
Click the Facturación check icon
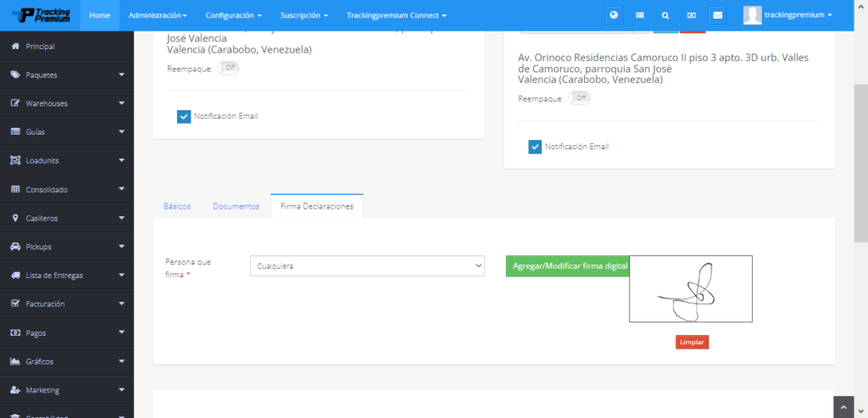point(15,304)
